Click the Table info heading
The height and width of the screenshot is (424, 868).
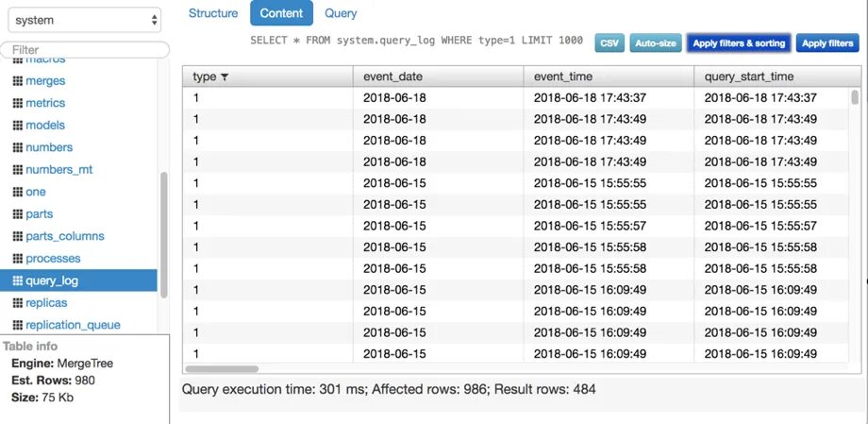click(x=30, y=347)
